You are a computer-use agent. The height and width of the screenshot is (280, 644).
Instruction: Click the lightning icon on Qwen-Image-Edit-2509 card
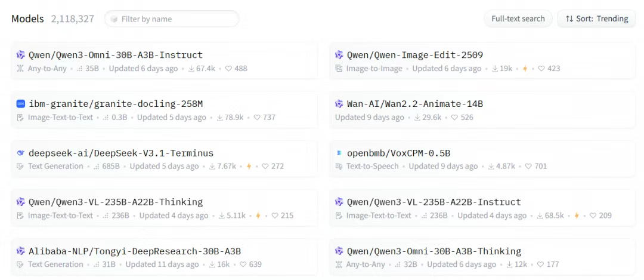click(x=525, y=69)
